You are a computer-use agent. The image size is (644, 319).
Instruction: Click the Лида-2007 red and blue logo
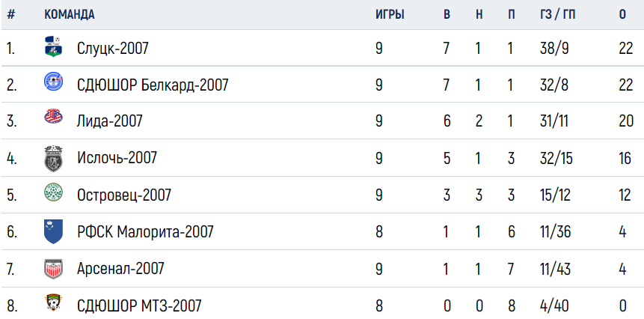click(x=53, y=116)
